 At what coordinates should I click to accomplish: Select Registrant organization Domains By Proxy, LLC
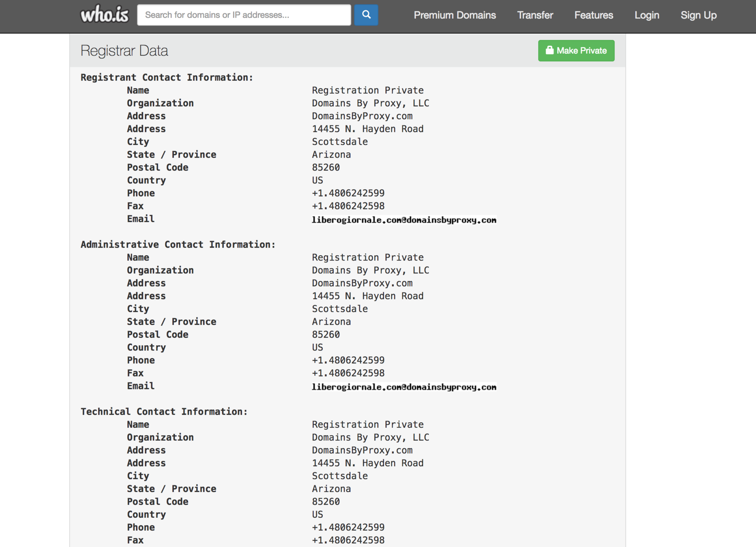[370, 103]
